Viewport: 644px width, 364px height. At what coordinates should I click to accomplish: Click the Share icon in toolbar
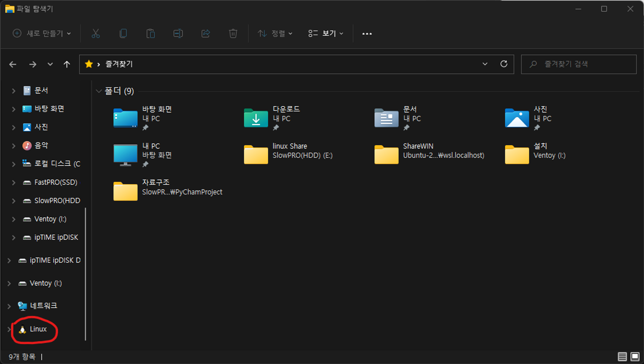pos(205,34)
